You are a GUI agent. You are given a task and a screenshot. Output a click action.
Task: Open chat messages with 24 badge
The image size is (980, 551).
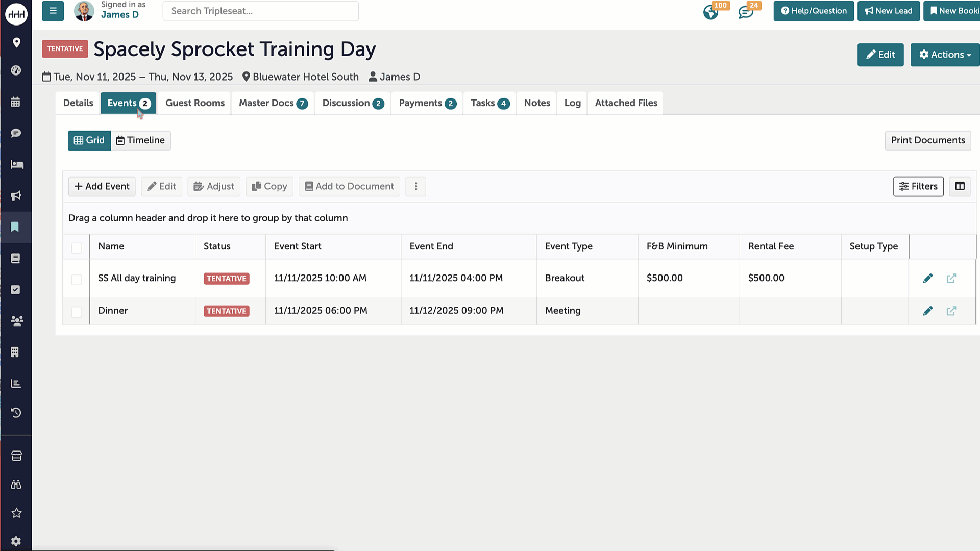(746, 11)
